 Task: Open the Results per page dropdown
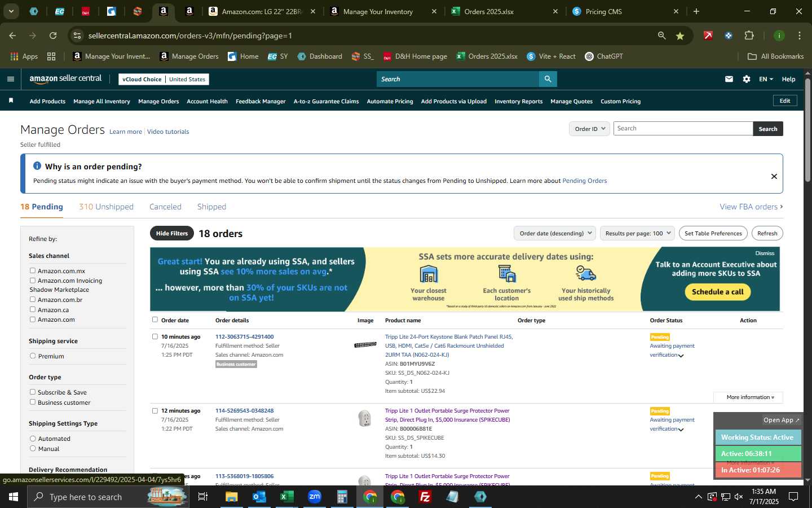pos(637,233)
